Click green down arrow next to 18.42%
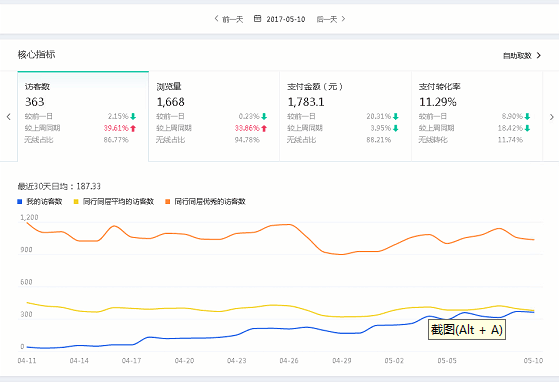This screenshot has width=559, height=382. pos(527,128)
